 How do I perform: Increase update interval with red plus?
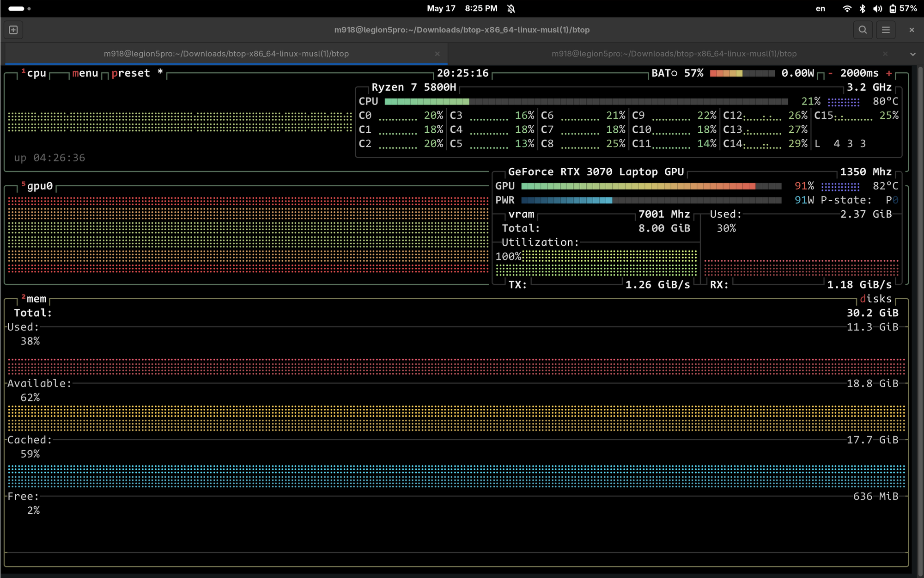[x=889, y=73]
